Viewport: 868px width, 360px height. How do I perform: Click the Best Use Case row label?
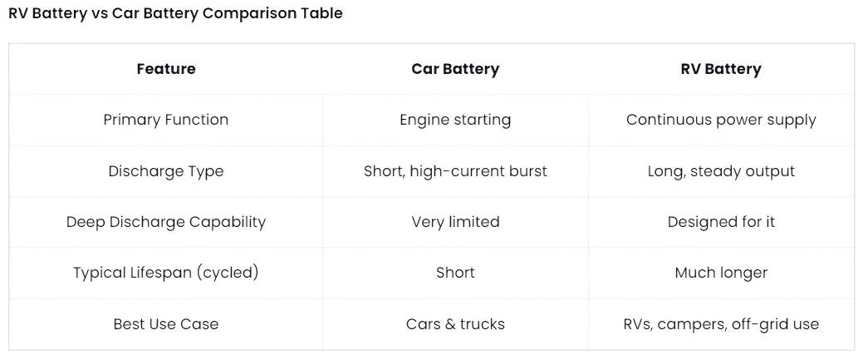[x=166, y=324]
